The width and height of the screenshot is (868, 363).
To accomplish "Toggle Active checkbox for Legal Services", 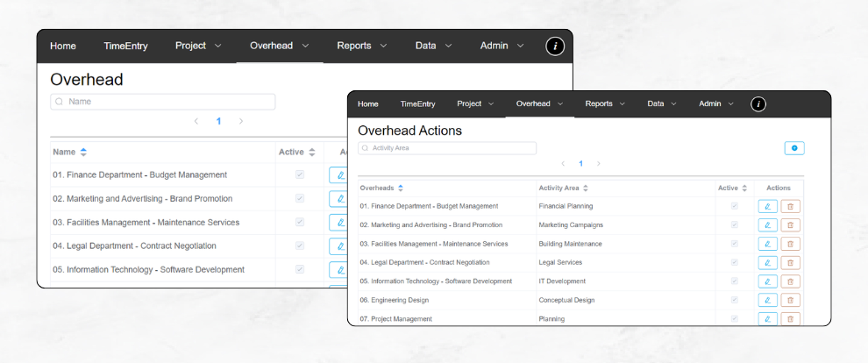I will point(734,263).
